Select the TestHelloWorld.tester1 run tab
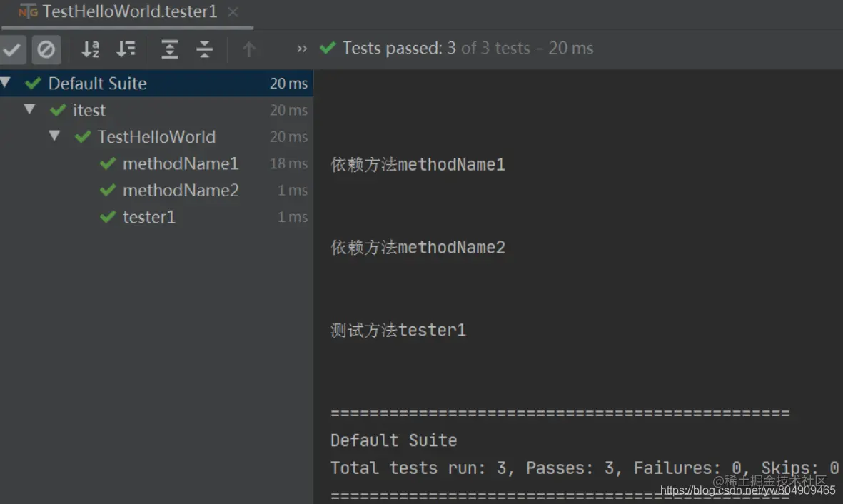Screen dimensions: 843x504 click(x=127, y=12)
